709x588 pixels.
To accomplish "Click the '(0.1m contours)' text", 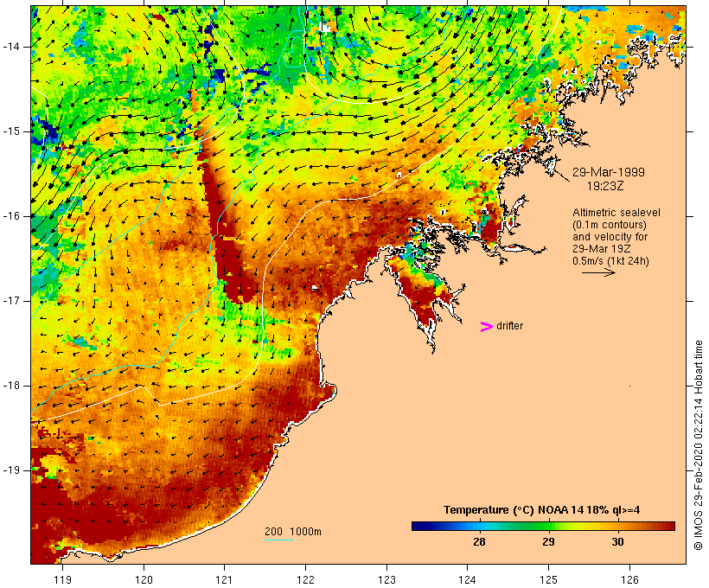I will click(x=610, y=225).
